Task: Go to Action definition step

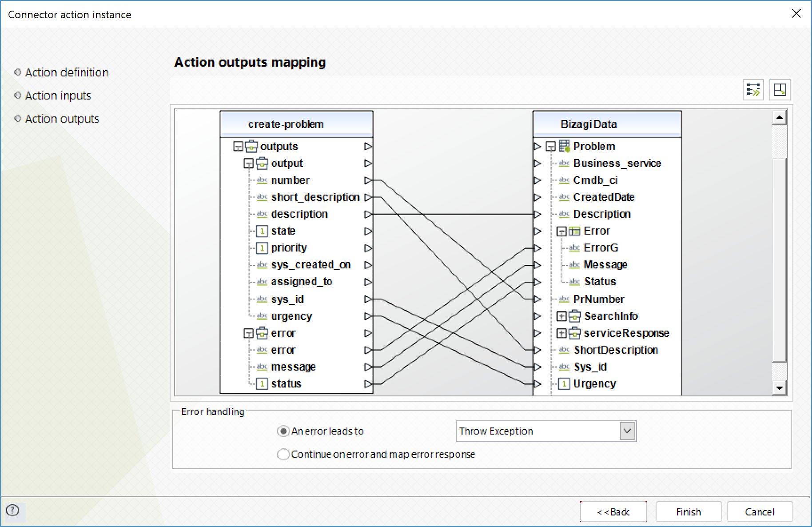Action: 67,72
